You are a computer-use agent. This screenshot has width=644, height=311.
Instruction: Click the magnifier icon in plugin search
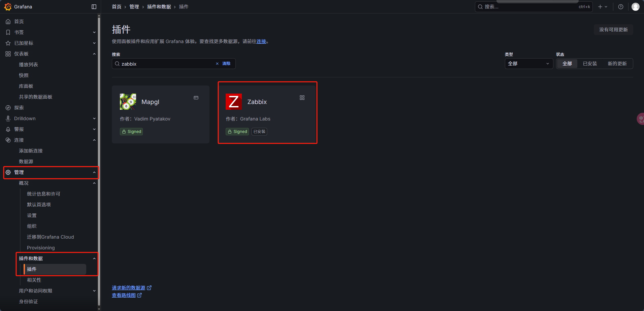coord(117,64)
